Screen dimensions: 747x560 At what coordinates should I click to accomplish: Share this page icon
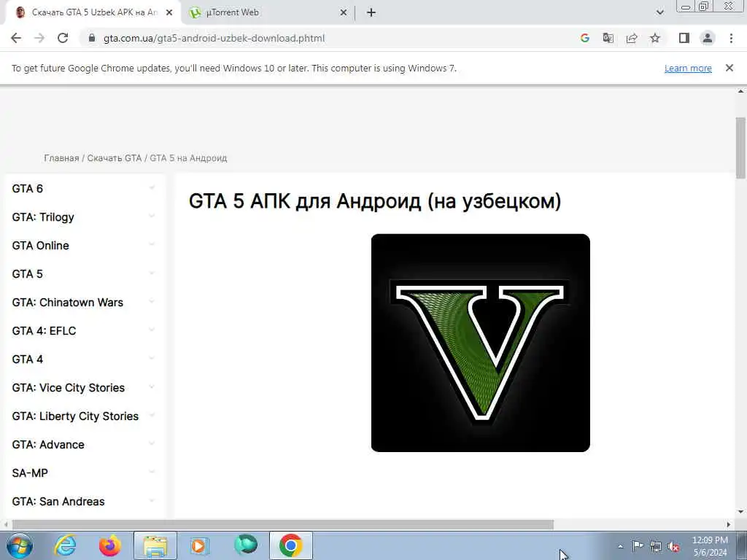(x=632, y=38)
